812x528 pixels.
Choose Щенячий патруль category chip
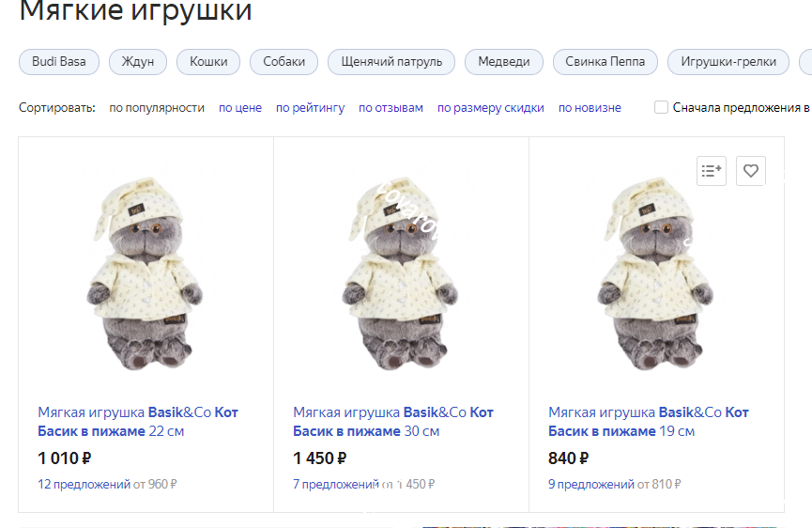tap(391, 62)
